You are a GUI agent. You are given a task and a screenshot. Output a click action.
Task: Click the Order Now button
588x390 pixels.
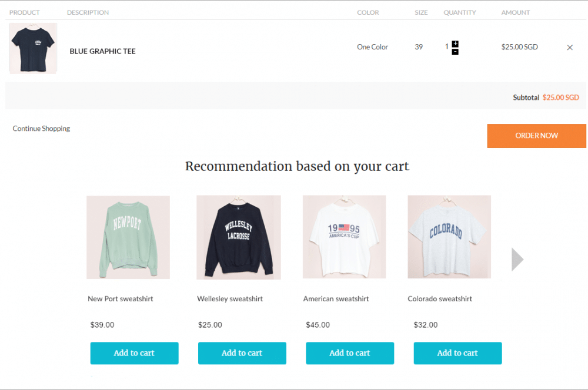pyautogui.click(x=536, y=136)
